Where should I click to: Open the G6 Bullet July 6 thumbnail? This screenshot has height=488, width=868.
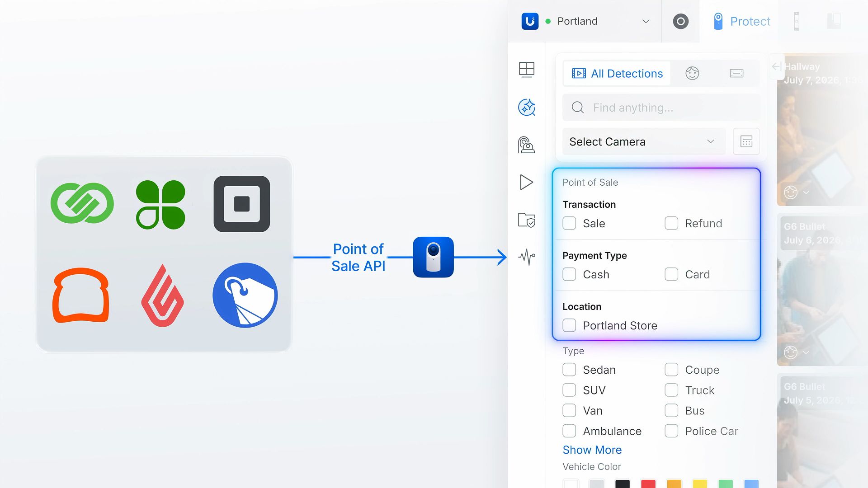tap(822, 291)
